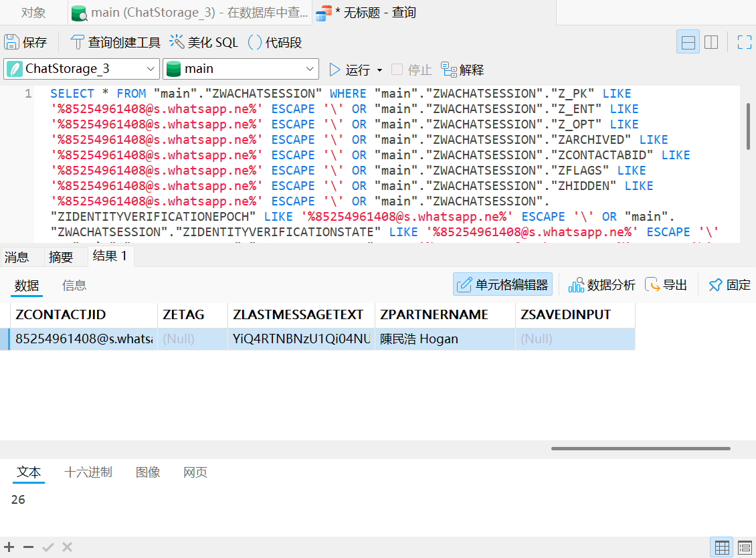Explain the query with 解释
Screen dimensions: 756x558
point(462,70)
